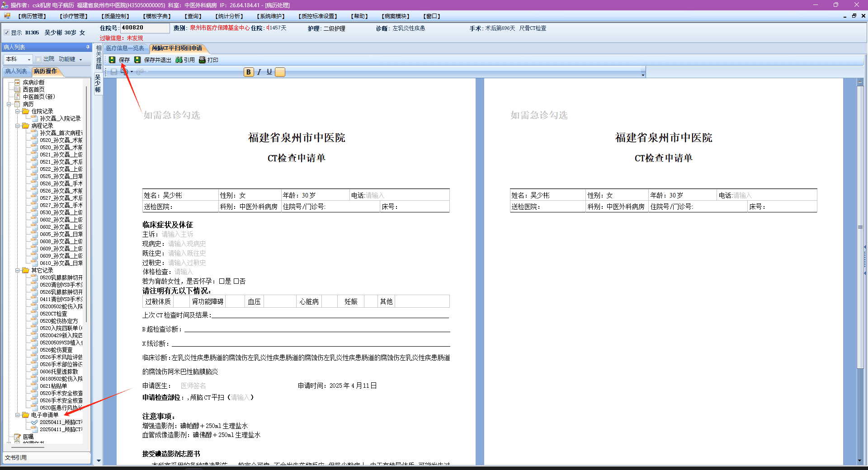Click the 西医首页 document icon
868x470 pixels.
pyautogui.click(x=17, y=89)
